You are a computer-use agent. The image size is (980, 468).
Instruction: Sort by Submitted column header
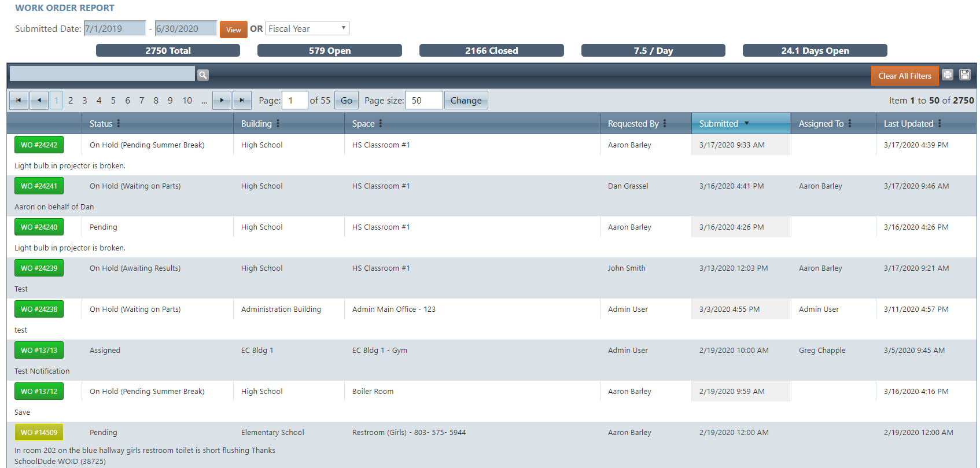coord(719,123)
